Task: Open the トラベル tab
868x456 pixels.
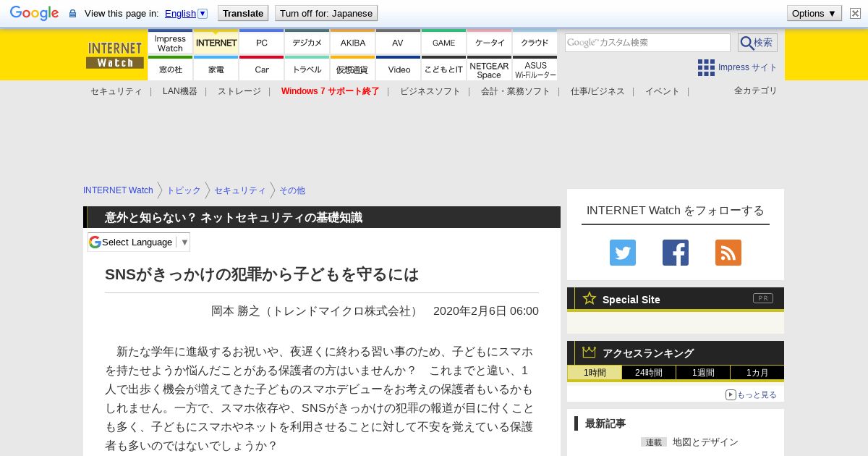Action: tap(307, 69)
